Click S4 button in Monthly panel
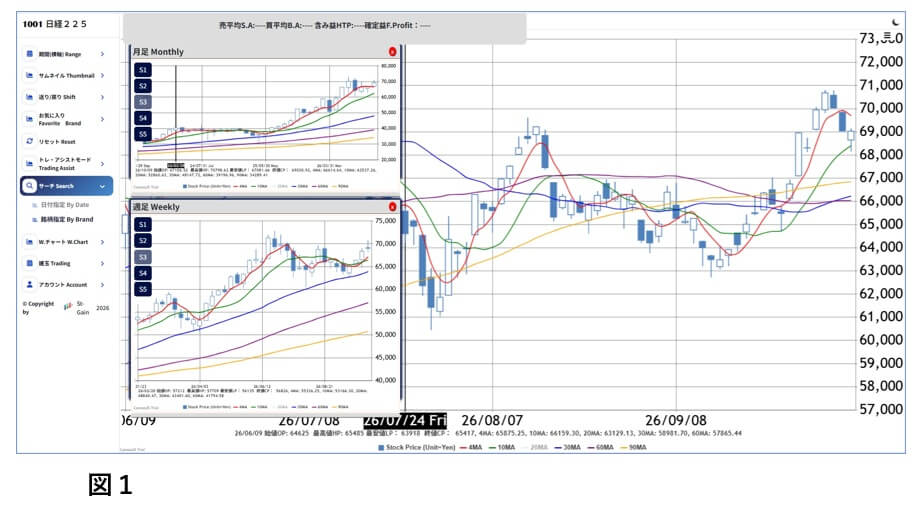This screenshot has height=505, width=917. coord(143,118)
